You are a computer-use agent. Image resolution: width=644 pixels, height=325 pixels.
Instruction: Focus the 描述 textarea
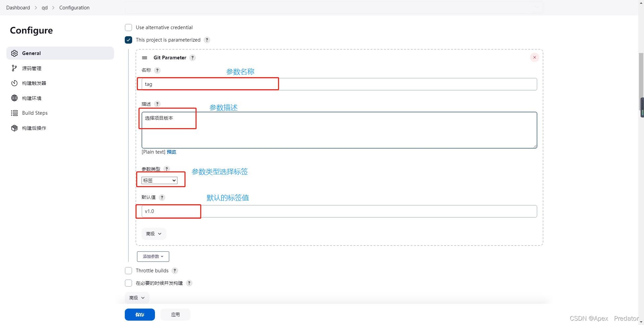tap(339, 130)
